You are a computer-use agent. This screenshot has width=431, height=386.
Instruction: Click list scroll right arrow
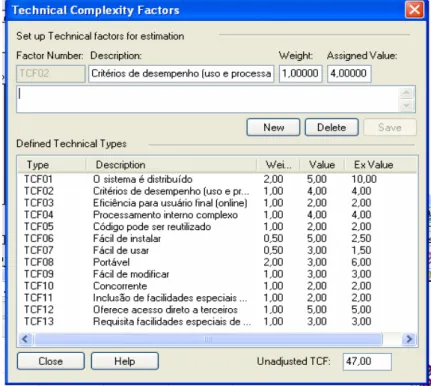coord(409,339)
